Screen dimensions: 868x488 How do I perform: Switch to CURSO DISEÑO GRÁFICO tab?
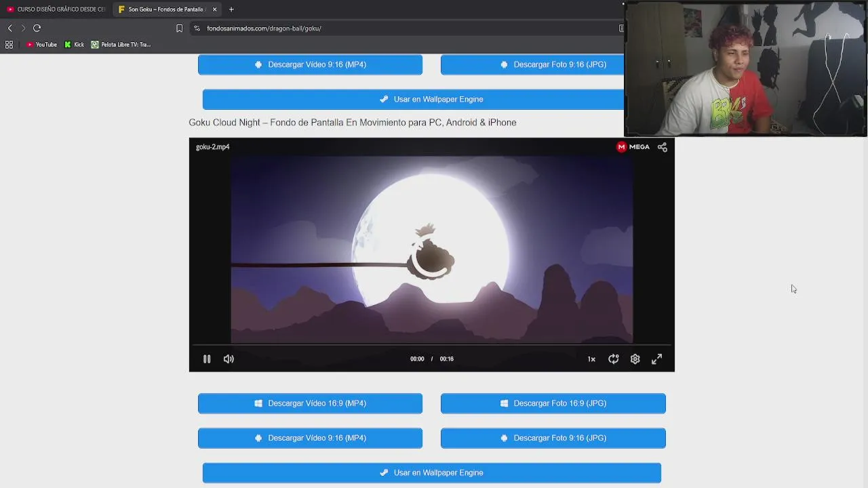click(56, 9)
